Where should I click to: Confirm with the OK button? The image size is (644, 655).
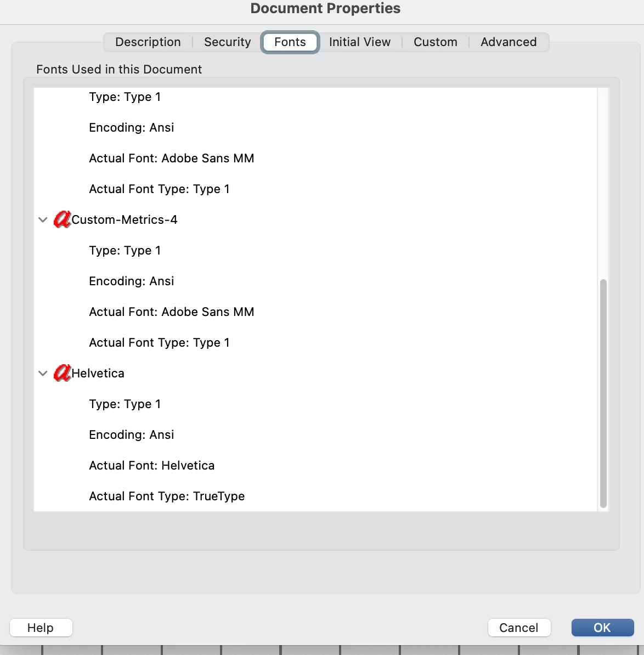603,628
